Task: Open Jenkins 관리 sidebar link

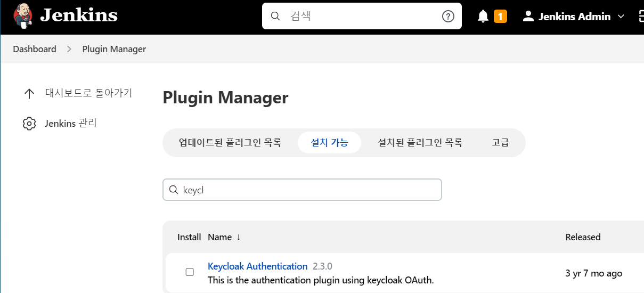Action: (70, 124)
